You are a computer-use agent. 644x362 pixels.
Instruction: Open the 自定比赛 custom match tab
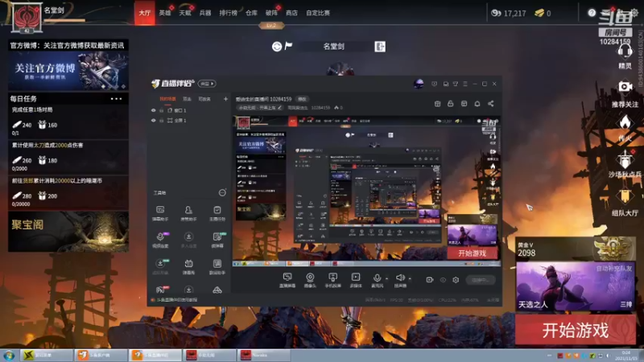pos(318,13)
